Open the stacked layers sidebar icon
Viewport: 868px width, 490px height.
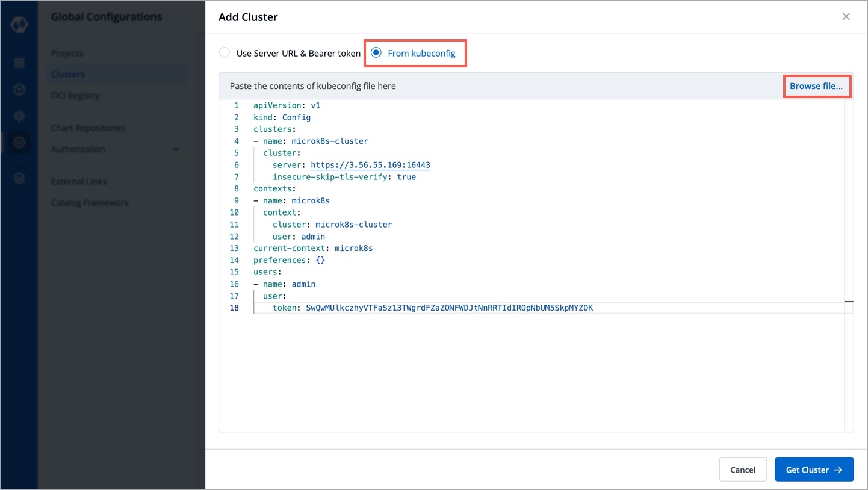tap(19, 178)
